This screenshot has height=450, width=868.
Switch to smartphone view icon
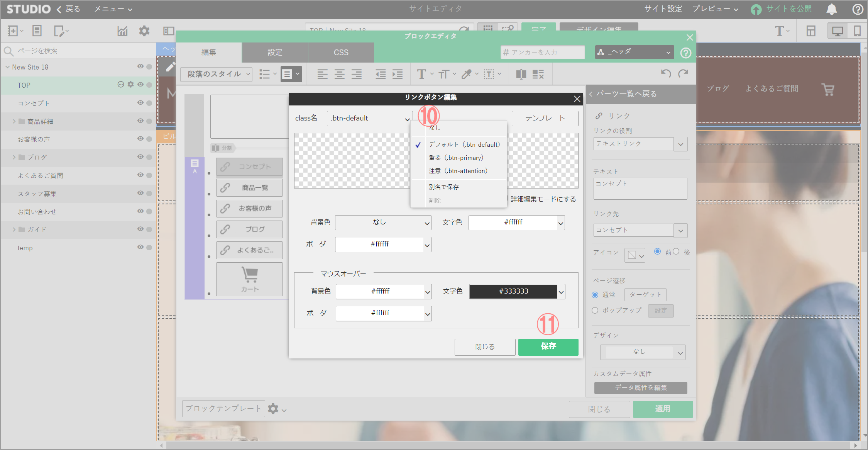coord(857,31)
